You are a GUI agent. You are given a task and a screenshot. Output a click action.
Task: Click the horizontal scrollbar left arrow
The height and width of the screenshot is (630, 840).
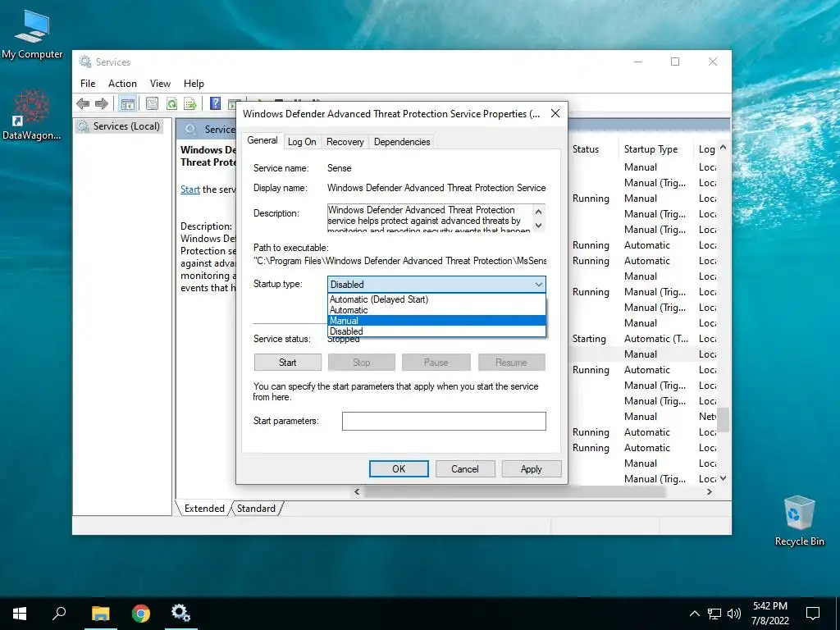357,492
